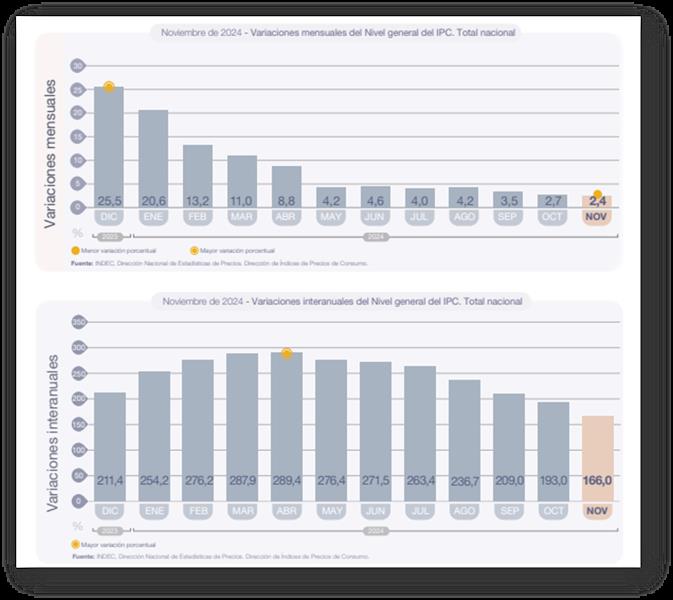Click the 'Fuente: INDEC' source text under monthly chart
673x600 pixels.
220,264
